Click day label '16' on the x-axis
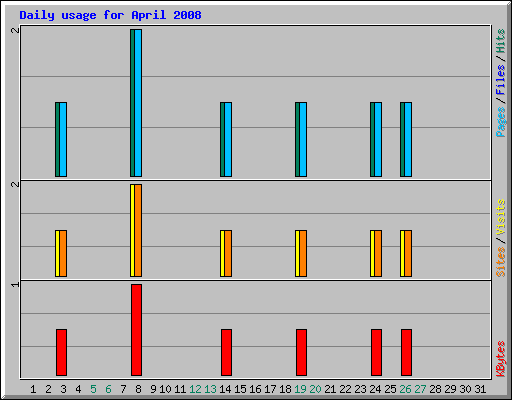This screenshot has height=400, width=512. pos(255,389)
